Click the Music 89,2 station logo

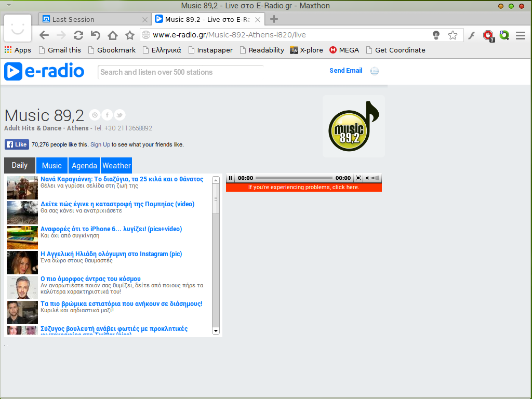click(x=353, y=126)
